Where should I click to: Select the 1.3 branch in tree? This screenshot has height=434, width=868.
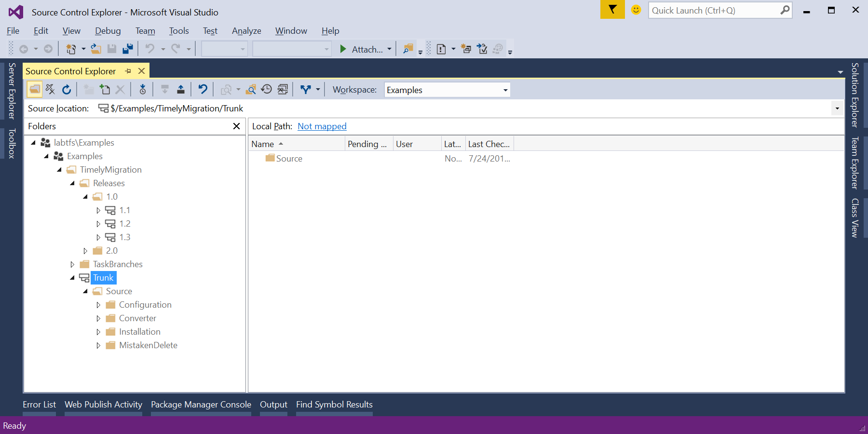click(x=125, y=237)
